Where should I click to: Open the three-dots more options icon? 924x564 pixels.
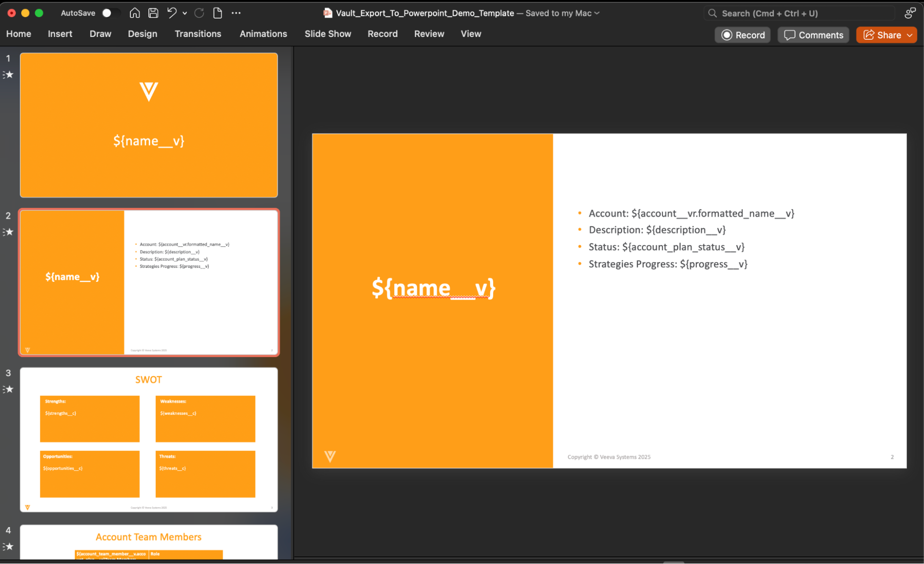236,13
